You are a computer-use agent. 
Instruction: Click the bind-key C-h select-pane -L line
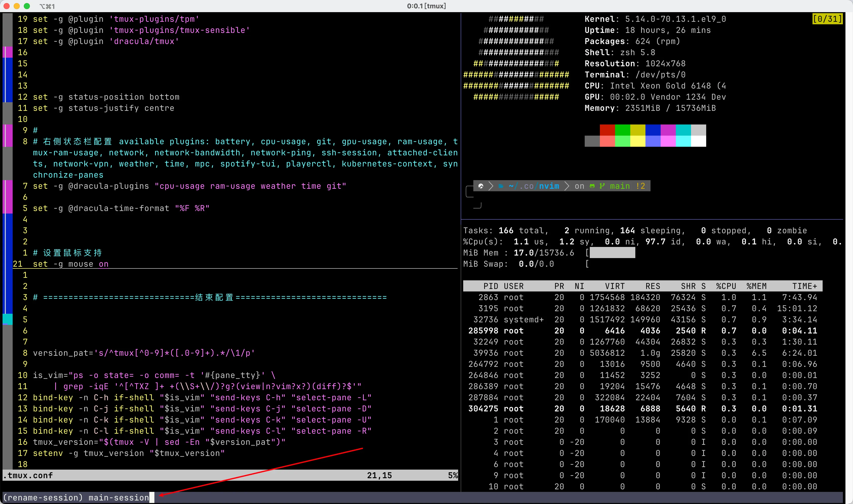pos(202,397)
